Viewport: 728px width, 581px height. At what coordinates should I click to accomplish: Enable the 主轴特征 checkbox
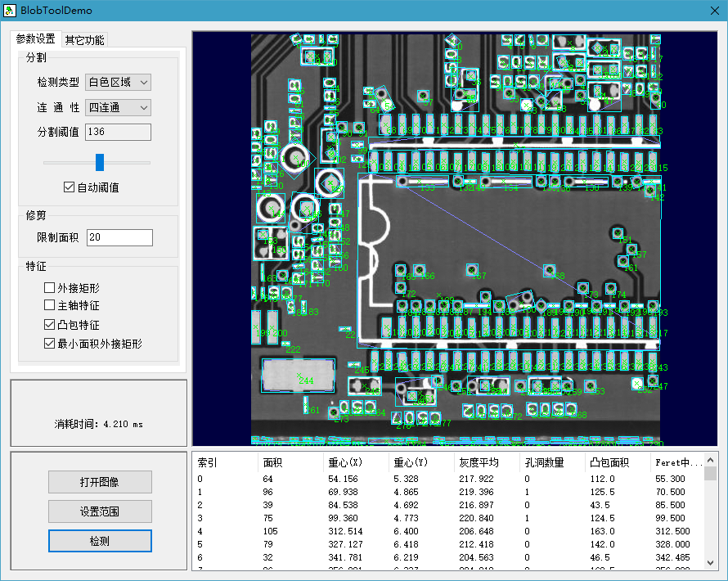pyautogui.click(x=50, y=306)
